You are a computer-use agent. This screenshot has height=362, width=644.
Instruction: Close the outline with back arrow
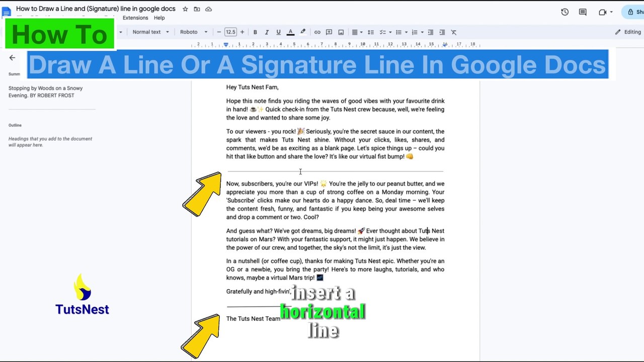(x=12, y=57)
